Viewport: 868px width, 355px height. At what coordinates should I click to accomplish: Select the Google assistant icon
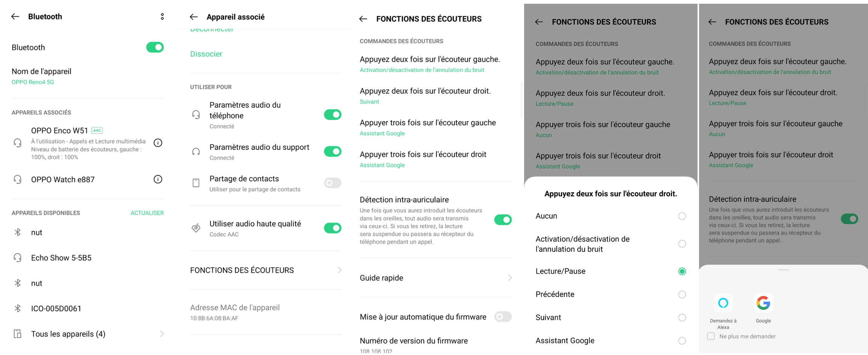(x=763, y=303)
